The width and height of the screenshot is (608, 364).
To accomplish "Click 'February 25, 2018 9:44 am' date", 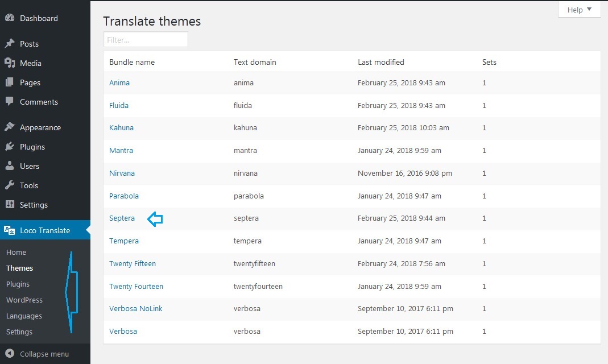I will pos(402,218).
